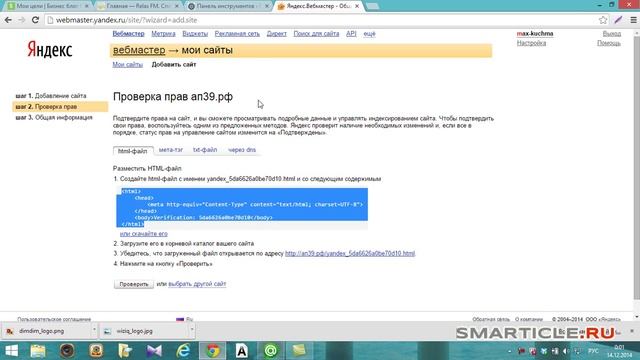Open Internet Explorer from the taskbar
Viewport: 640px width, 360px height.
point(183,351)
